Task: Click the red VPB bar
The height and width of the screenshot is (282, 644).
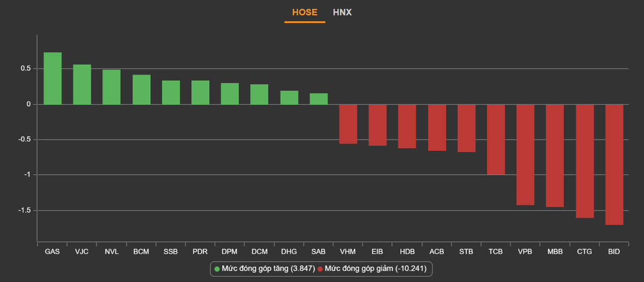Action: [525, 154]
